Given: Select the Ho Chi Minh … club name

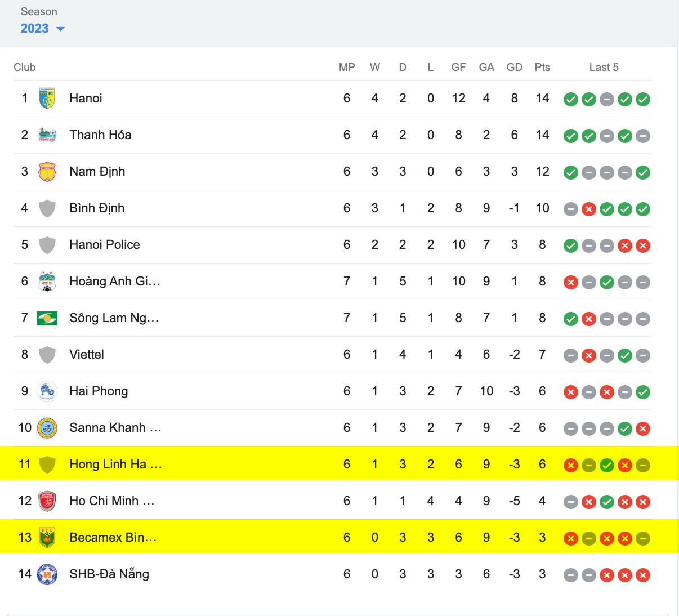Looking at the screenshot, I should (x=112, y=501).
